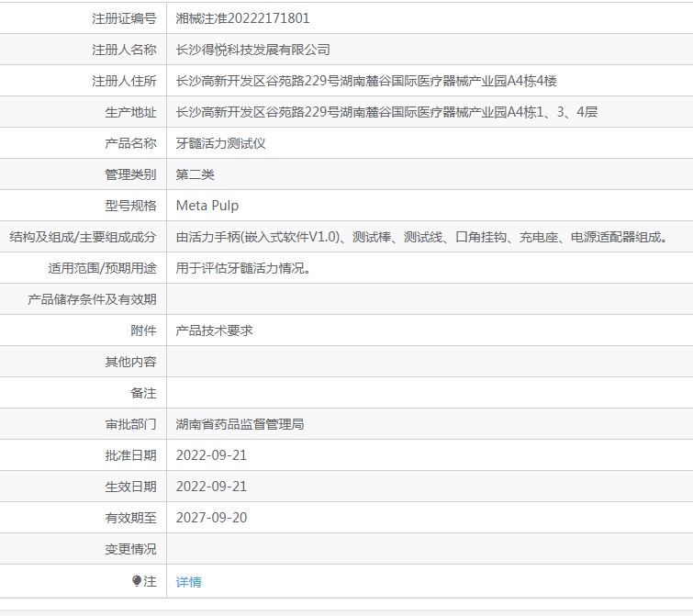The image size is (693, 616).
Task: Select model value Meta Pulp
Action: point(207,206)
